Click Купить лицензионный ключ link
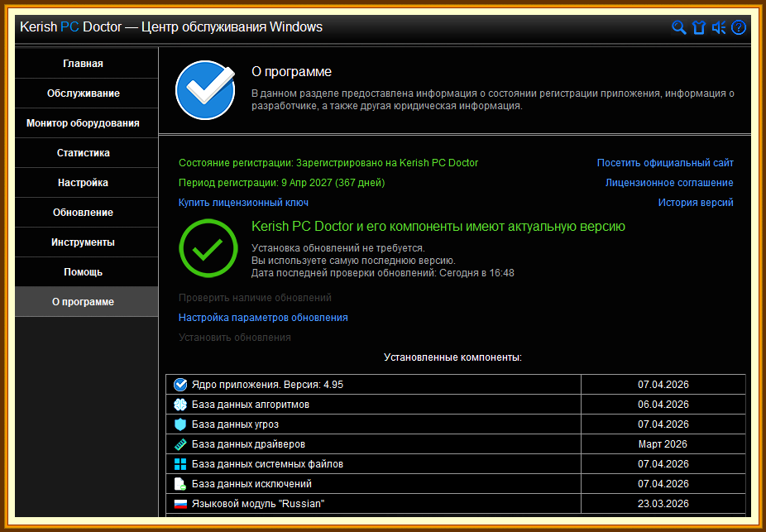This screenshot has height=532, width=766. point(243,202)
